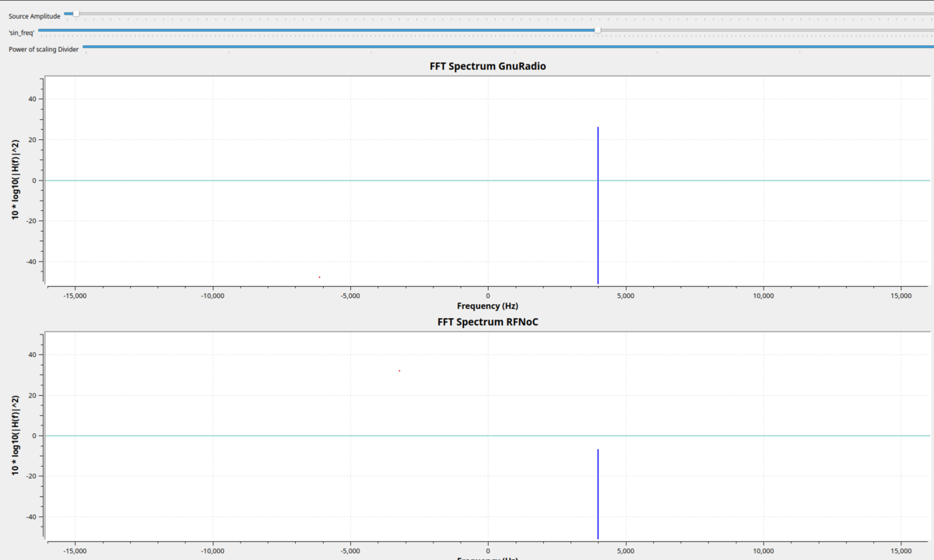934x560 pixels.
Task: Click the FFT Spectrum GnuRadio plot title
Action: click(x=487, y=66)
